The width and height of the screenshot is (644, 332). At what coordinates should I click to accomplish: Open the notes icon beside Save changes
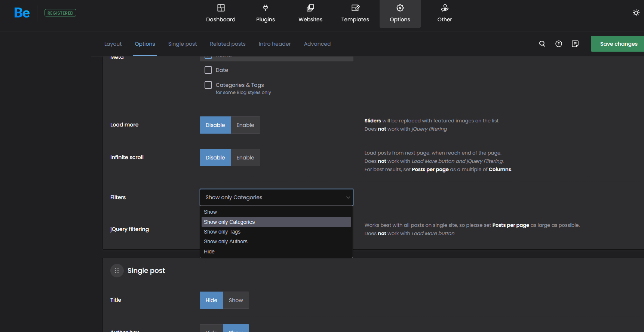pos(575,44)
